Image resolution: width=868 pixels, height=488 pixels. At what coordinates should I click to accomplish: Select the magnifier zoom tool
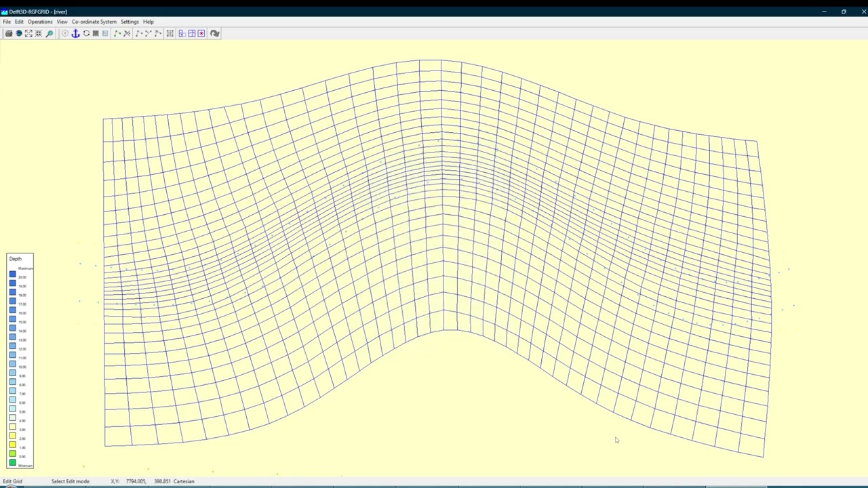[49, 33]
